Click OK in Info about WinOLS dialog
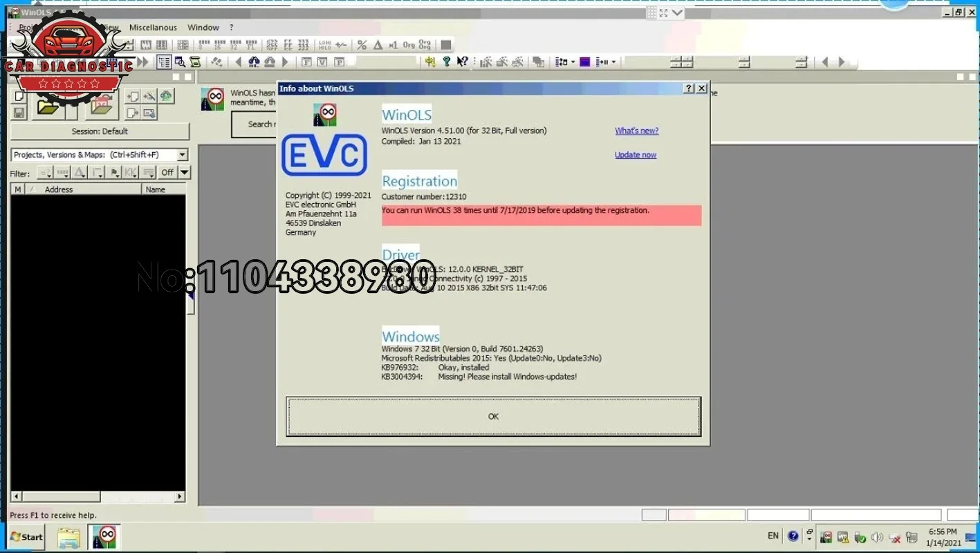 (x=493, y=416)
